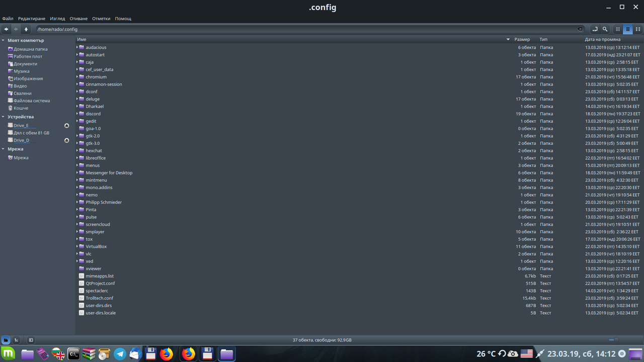Collapse the Устройства sidebar section
644x362 pixels.
tap(3, 117)
